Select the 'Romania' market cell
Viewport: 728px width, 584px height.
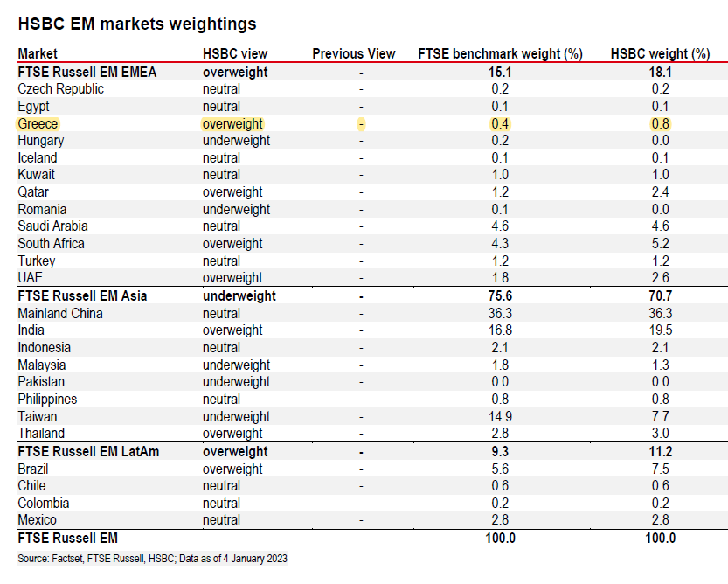pos(42,210)
